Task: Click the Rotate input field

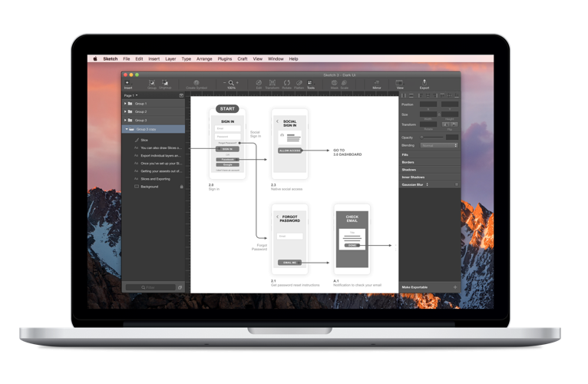Action: (x=428, y=124)
